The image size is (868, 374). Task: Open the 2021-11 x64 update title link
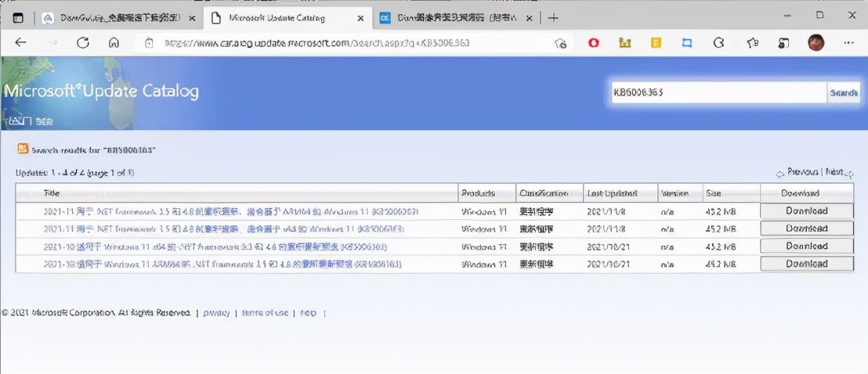coord(224,228)
